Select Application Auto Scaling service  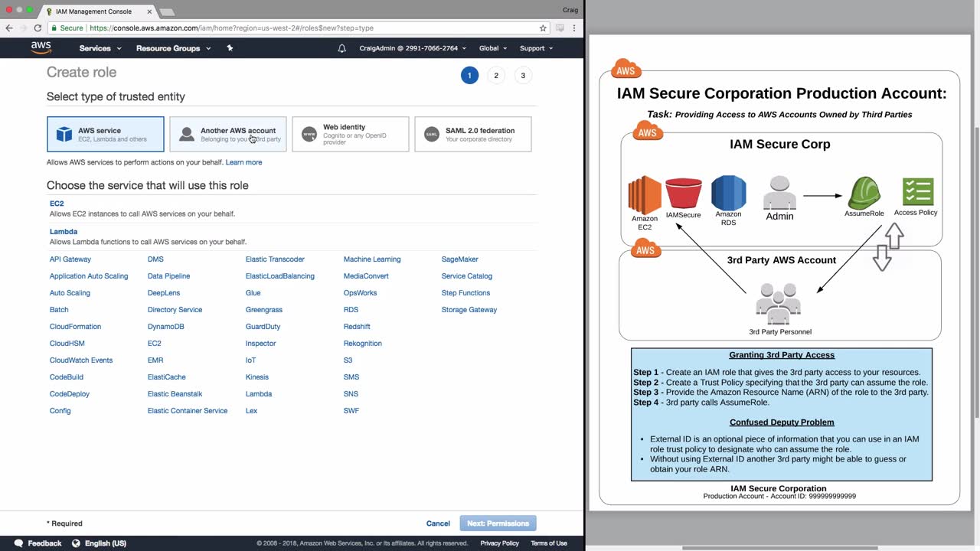89,276
